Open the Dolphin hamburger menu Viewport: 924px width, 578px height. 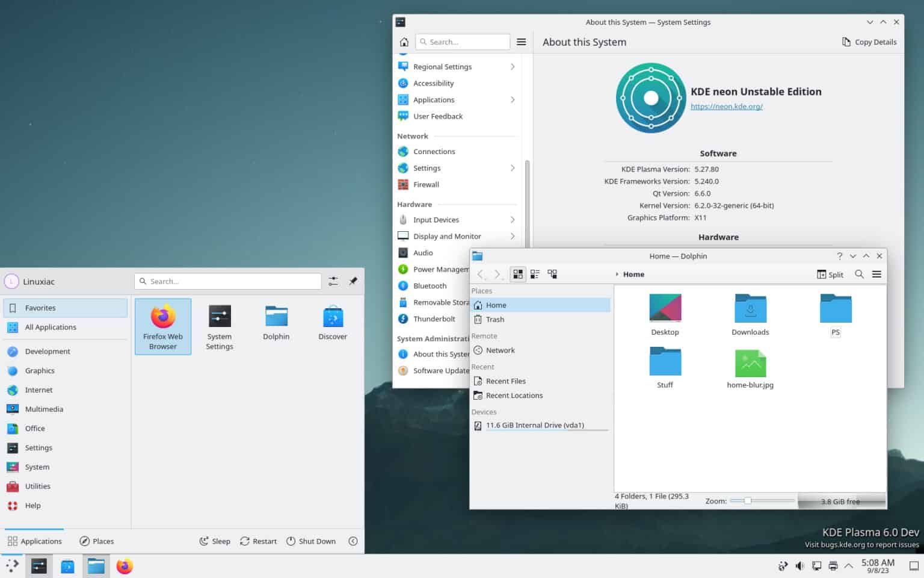[877, 274]
